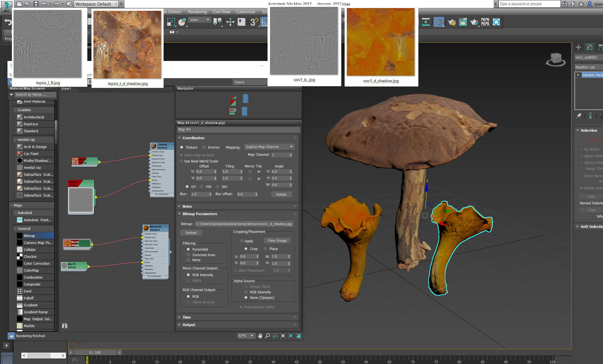Select the Zoom magnifier tool in material editor
The image size is (603, 364).
click(268, 336)
